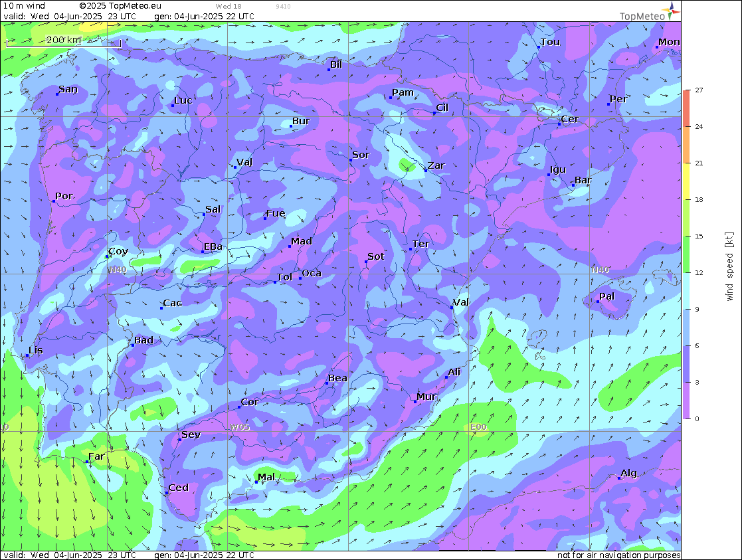Click the 'Cer' label near the Pyrenees

570,120
